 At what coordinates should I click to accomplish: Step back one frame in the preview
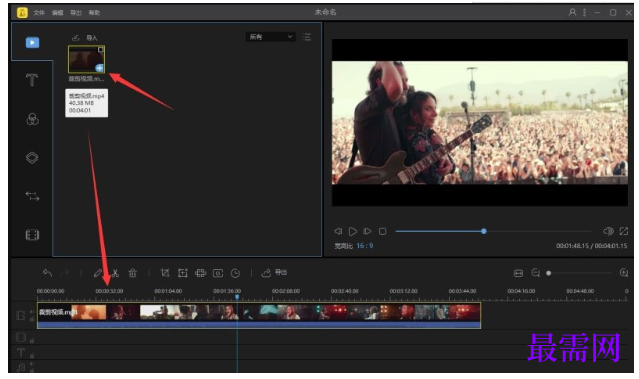click(338, 231)
